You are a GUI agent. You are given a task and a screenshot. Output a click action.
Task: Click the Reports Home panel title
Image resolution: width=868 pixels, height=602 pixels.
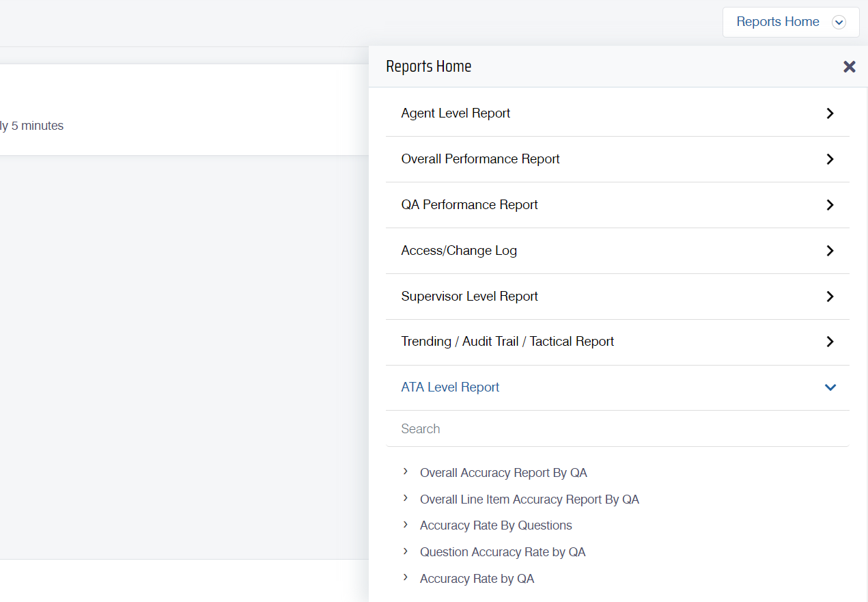click(x=429, y=66)
